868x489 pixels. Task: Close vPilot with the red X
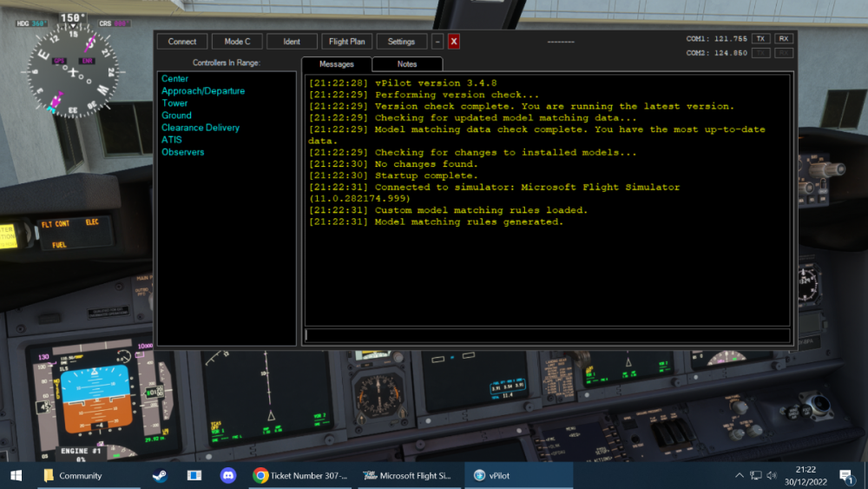pyautogui.click(x=453, y=42)
